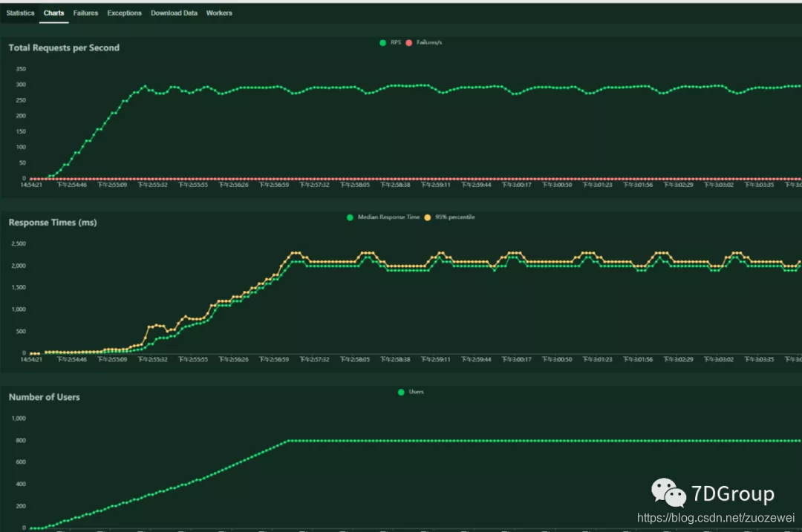802x532 pixels.
Task: Click the 250 y-axis label
Action: [21, 100]
